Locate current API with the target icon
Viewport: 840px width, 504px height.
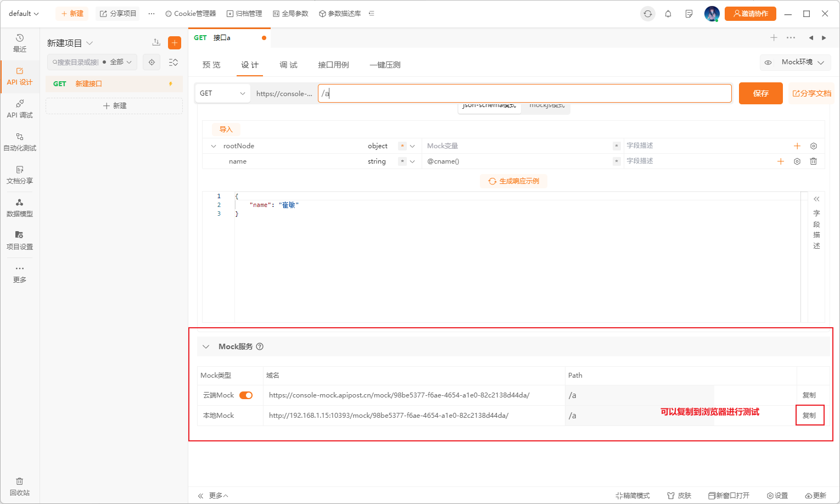pyautogui.click(x=152, y=62)
